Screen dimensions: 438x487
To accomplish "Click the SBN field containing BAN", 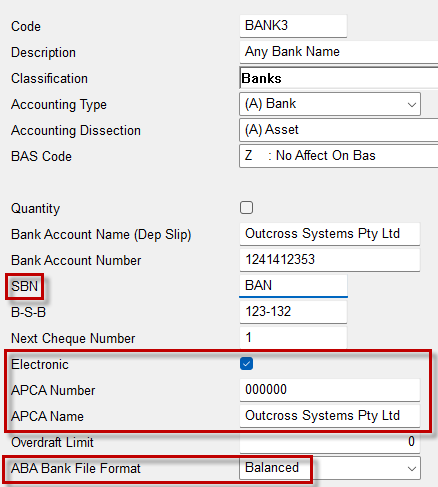I will 293,286.
